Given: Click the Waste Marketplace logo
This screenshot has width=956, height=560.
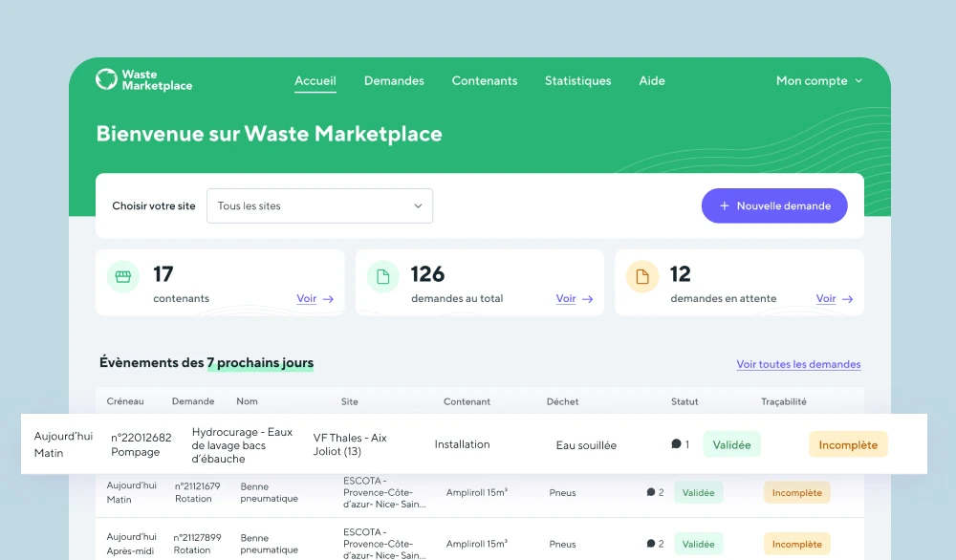Looking at the screenshot, I should pyautogui.click(x=144, y=80).
